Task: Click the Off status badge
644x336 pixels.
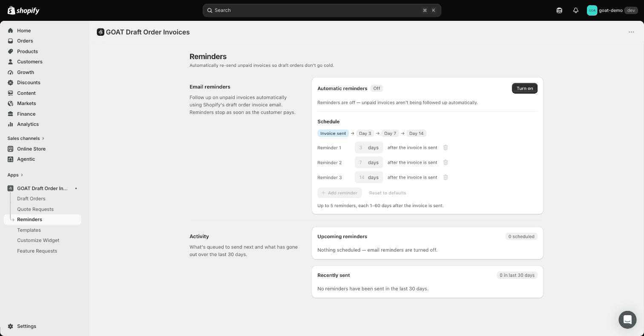Action: pyautogui.click(x=377, y=88)
